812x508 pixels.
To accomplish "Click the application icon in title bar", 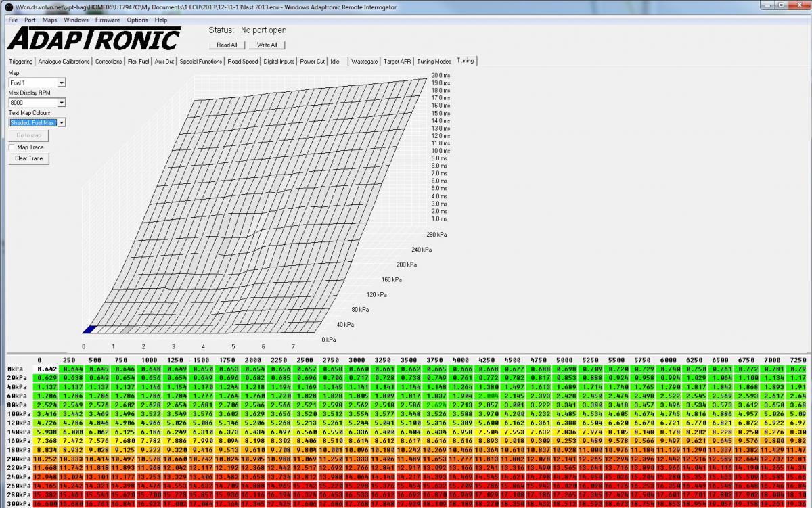I will (5, 7).
